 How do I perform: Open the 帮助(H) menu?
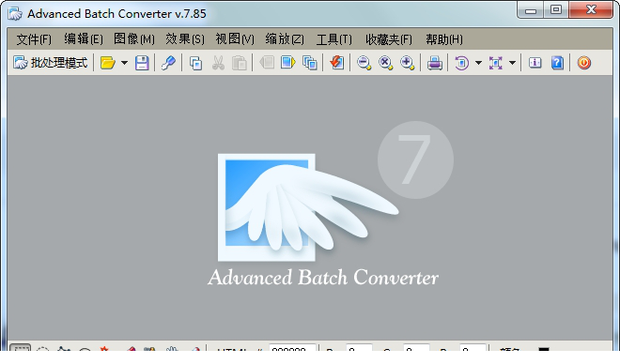[x=444, y=39]
